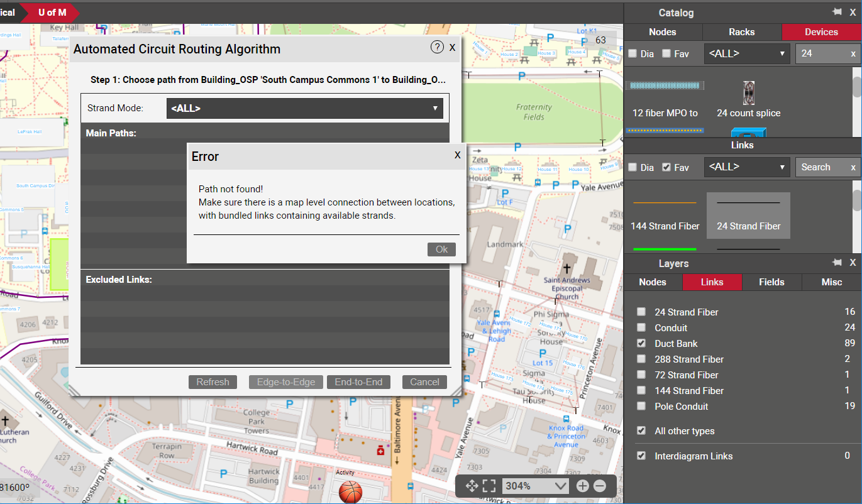This screenshot has height=504, width=862.
Task: Uncheck the Duct Bank layer
Action: tap(641, 343)
